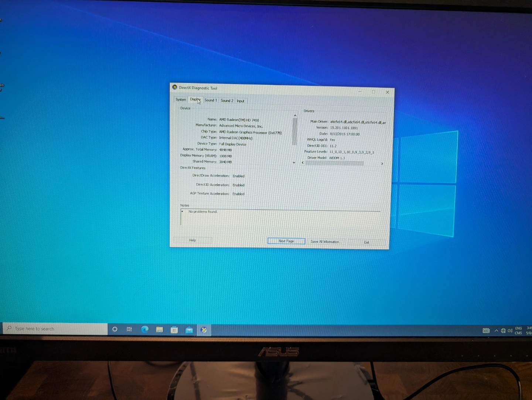Open the volume tray icon
Image resolution: width=532 pixels, height=400 pixels.
[x=510, y=331]
